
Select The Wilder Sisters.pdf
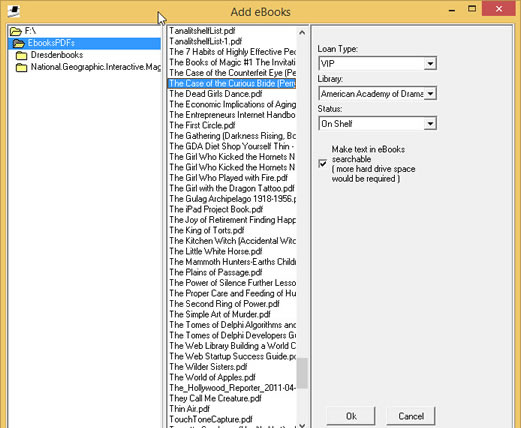231,367
